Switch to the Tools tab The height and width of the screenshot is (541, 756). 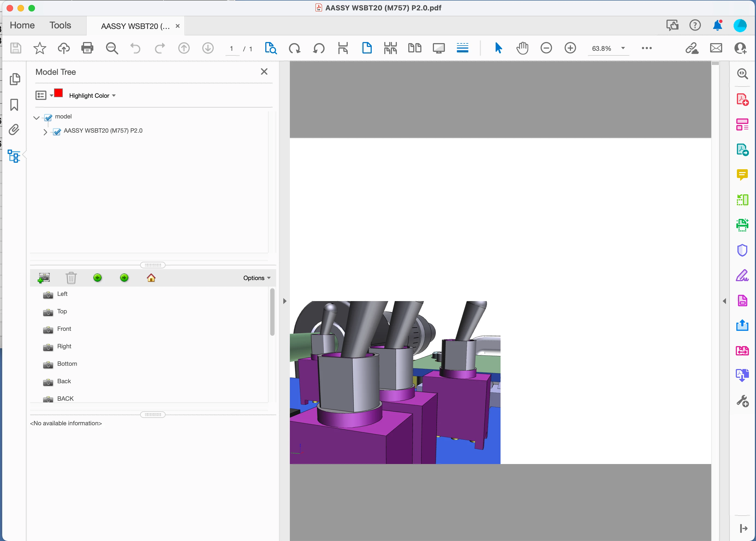[x=60, y=25]
